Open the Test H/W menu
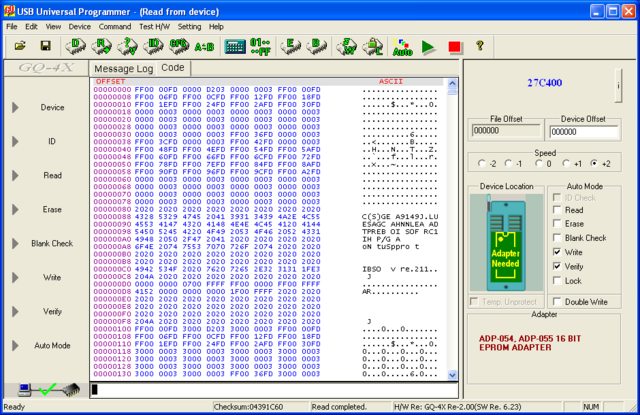Viewport: 640px width, 415px height. [154, 27]
